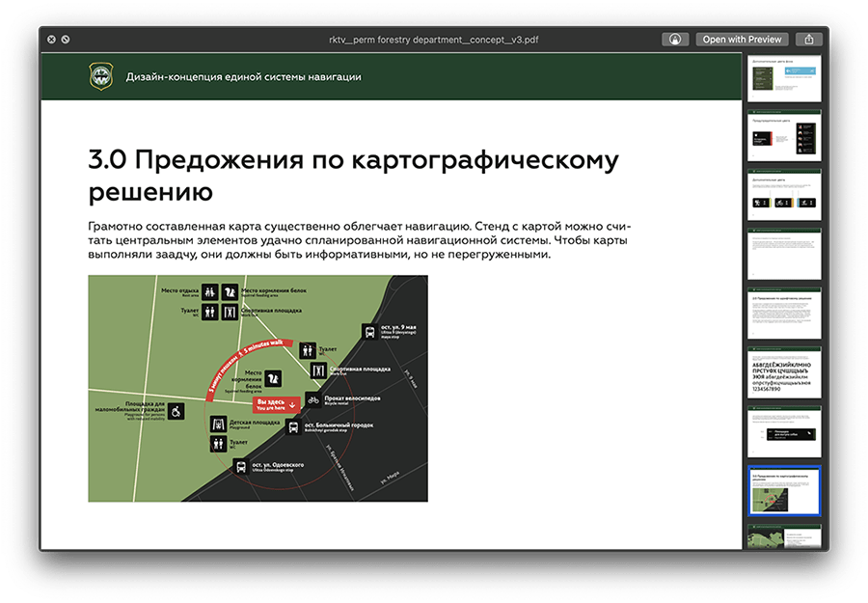Click the Markup pen icon in title bar
This screenshot has width=868, height=603.
[x=675, y=39]
